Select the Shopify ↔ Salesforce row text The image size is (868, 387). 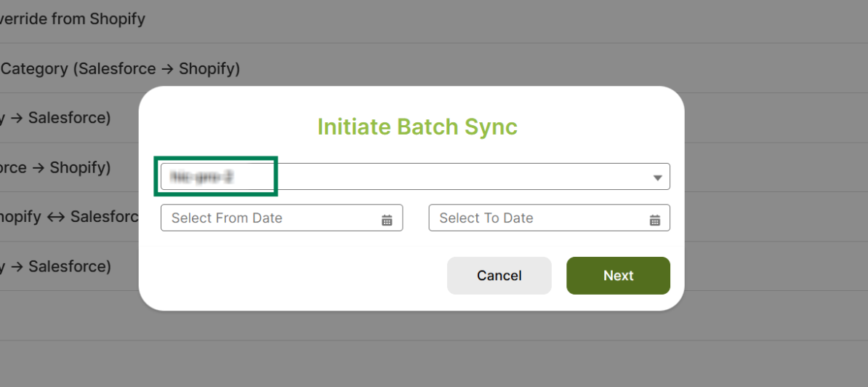tap(69, 217)
